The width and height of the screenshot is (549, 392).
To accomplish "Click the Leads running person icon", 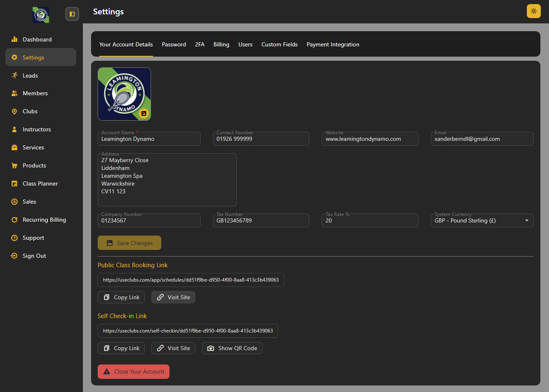I will pyautogui.click(x=14, y=76).
